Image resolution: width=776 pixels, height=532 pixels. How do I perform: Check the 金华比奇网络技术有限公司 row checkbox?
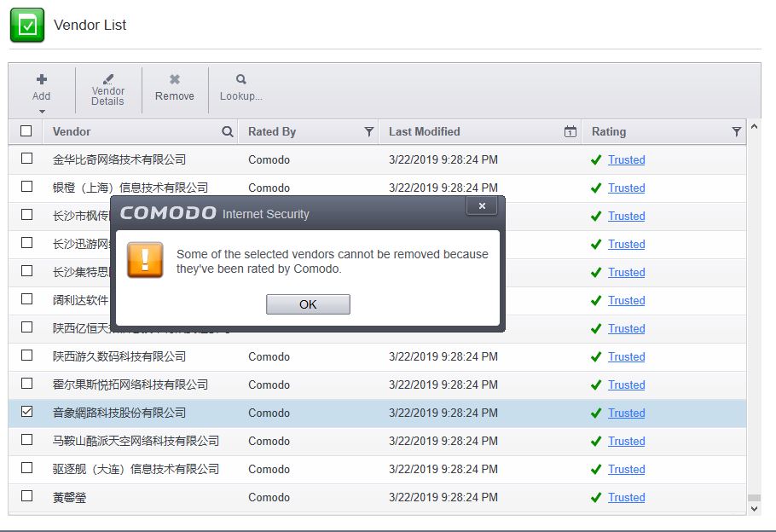(26, 159)
